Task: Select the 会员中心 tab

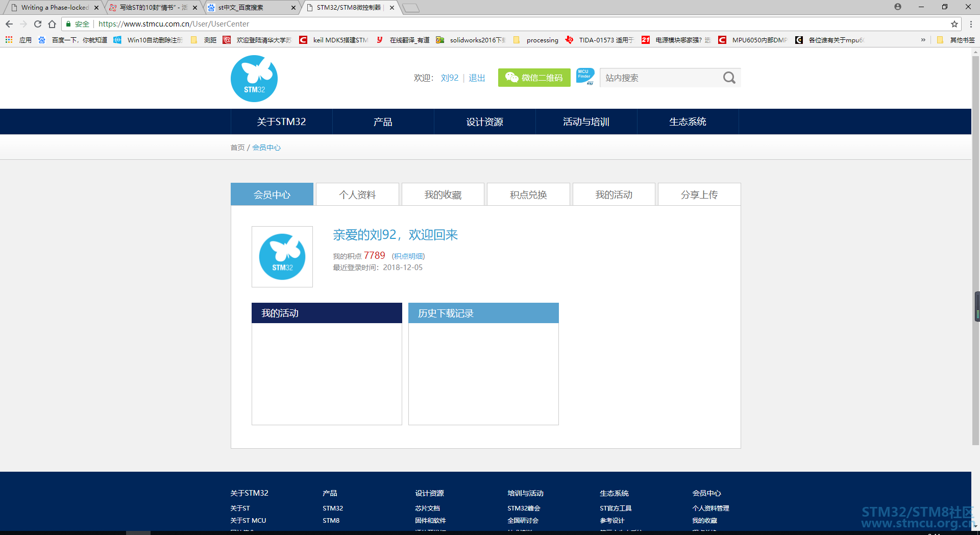Action: click(x=272, y=194)
